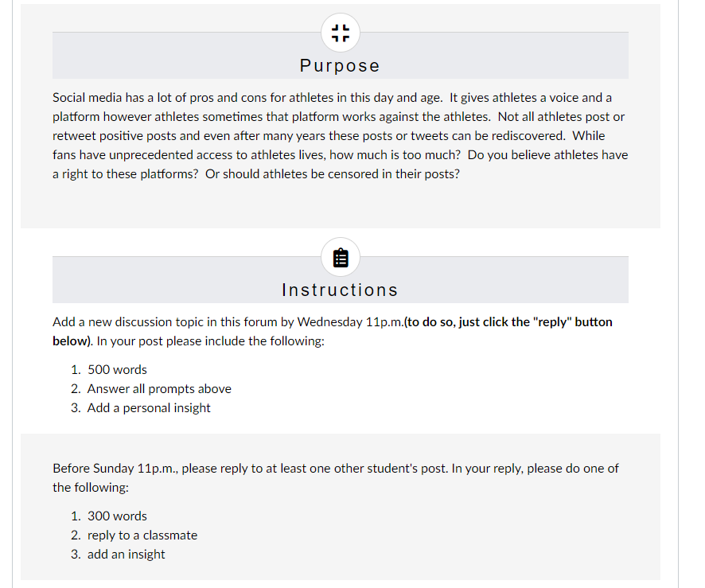Click the 'While' word ending the third line
Screen dimensions: 705x588
click(589, 136)
